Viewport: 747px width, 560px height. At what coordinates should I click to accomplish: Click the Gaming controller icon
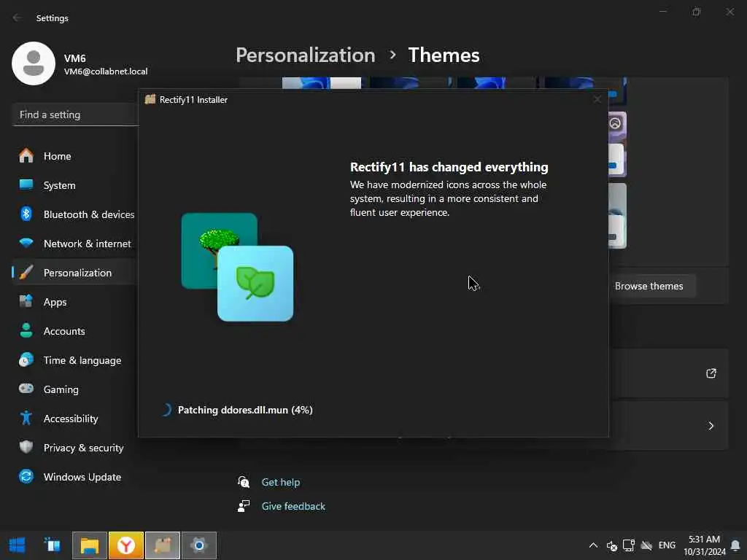point(26,389)
